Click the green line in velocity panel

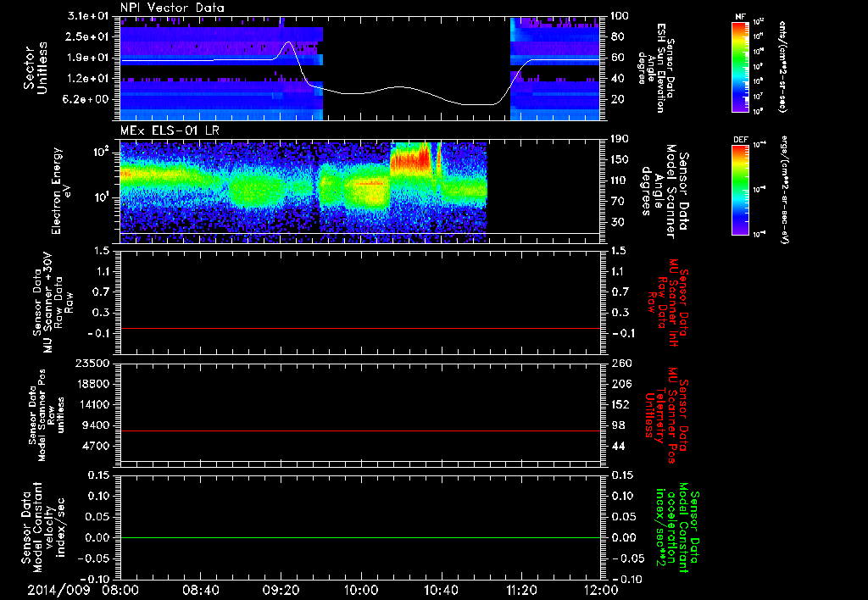(360, 537)
